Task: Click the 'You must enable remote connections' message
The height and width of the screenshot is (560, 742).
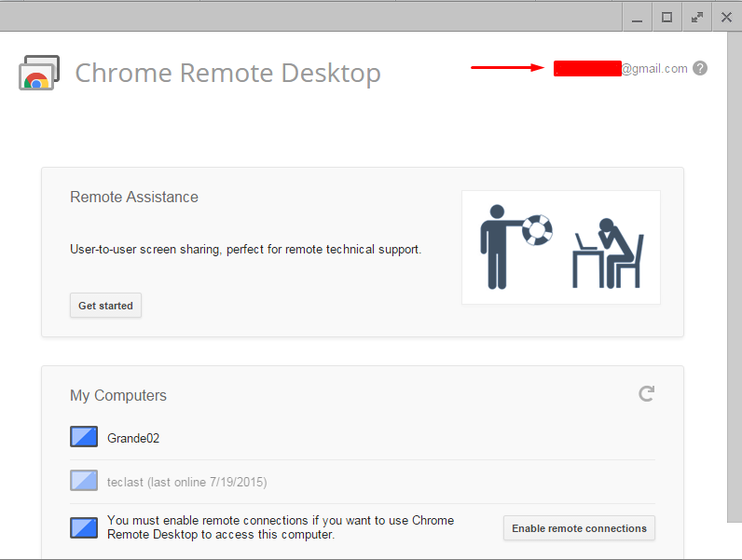Action: (281, 527)
